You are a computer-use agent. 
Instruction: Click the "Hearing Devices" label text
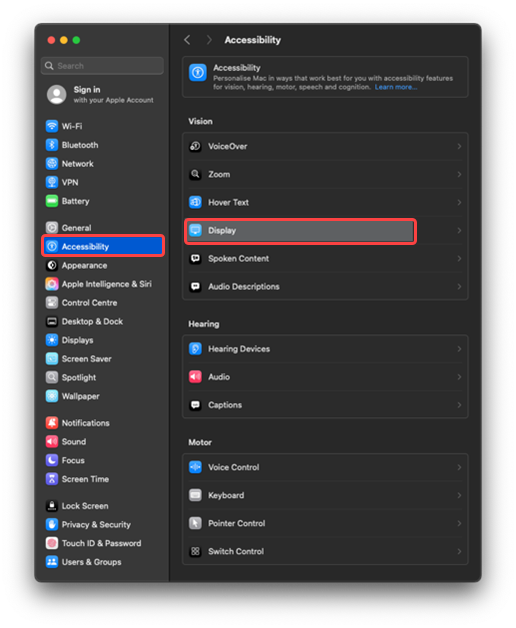(x=239, y=349)
